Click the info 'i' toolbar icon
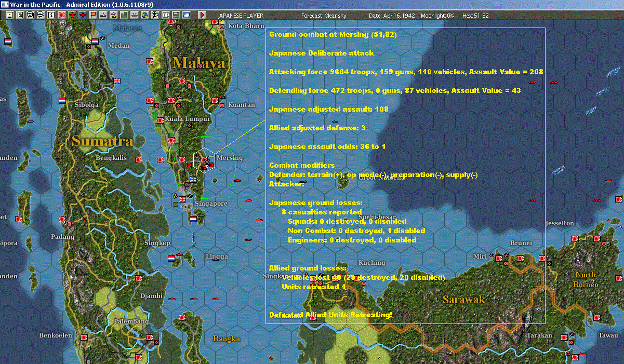624x364 pixels. (51, 15)
